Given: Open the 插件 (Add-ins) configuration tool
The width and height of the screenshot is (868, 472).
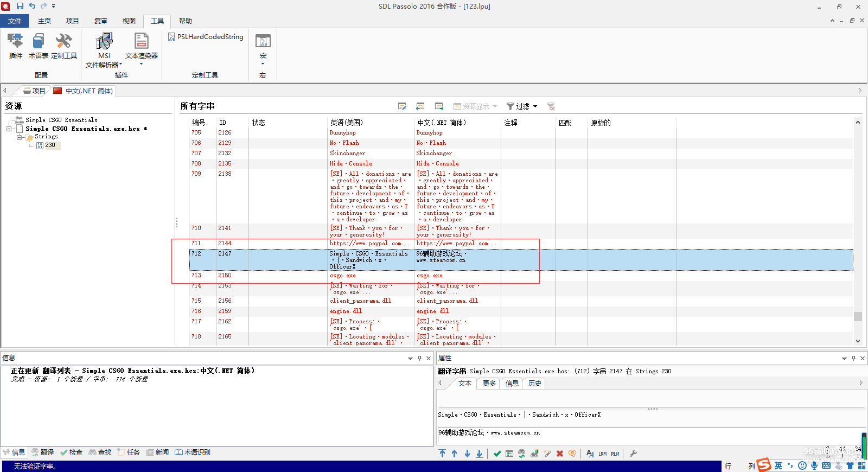Looking at the screenshot, I should tap(15, 46).
